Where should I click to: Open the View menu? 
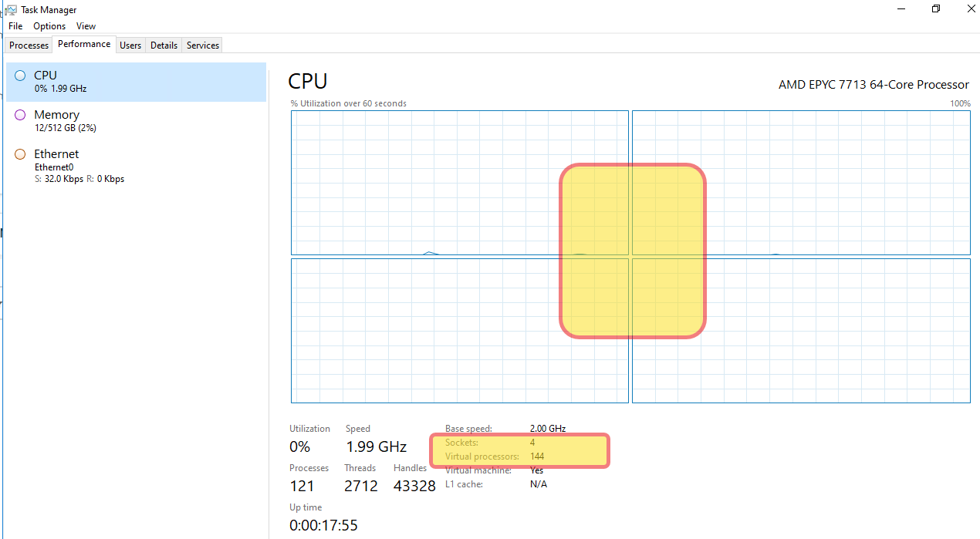[x=86, y=25]
